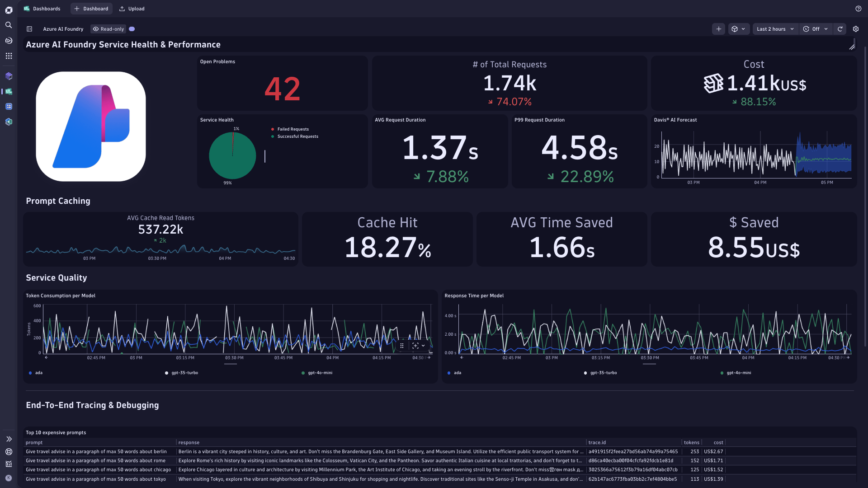Click the US$1.39 cost cell
Image resolution: width=868 pixels, height=488 pixels.
713,479
